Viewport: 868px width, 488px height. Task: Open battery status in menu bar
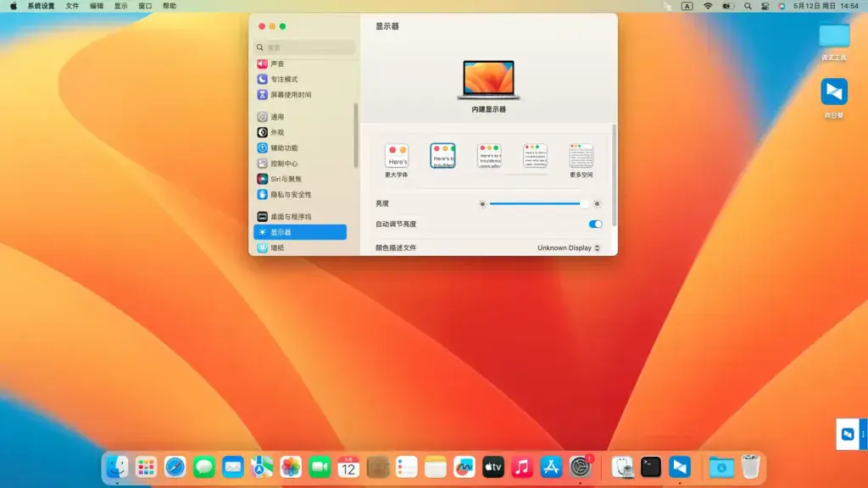pyautogui.click(x=727, y=6)
